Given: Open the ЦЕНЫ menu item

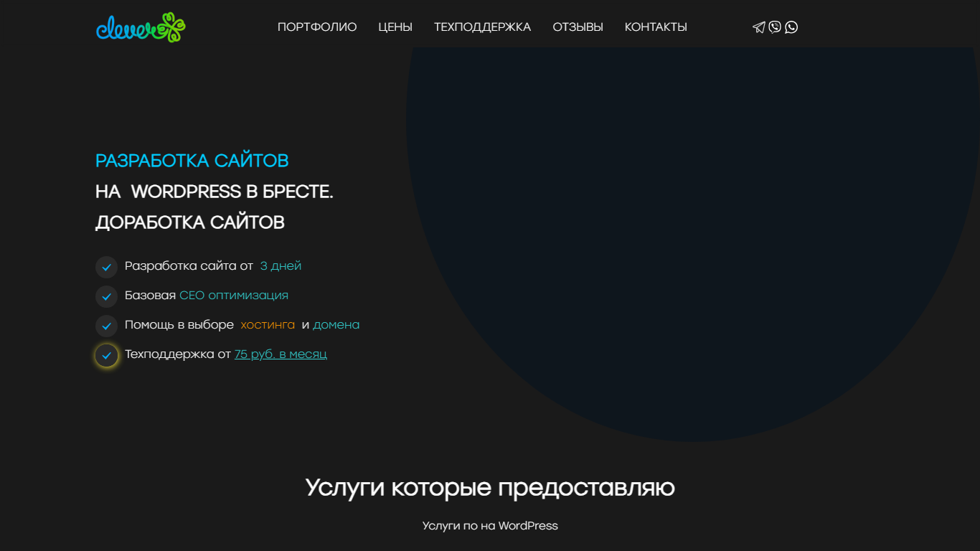Looking at the screenshot, I should [395, 27].
